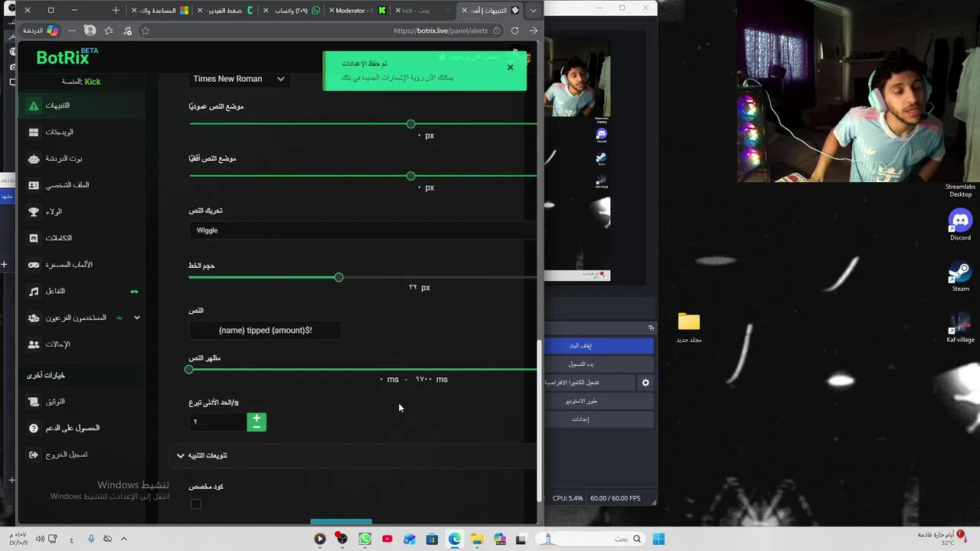This screenshot has height=551, width=980.
Task: Switch to the Moderator browser tab
Action: 358,11
